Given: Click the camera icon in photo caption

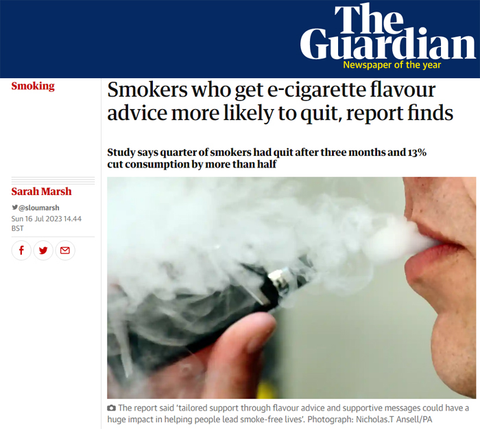Looking at the screenshot, I should (x=111, y=408).
